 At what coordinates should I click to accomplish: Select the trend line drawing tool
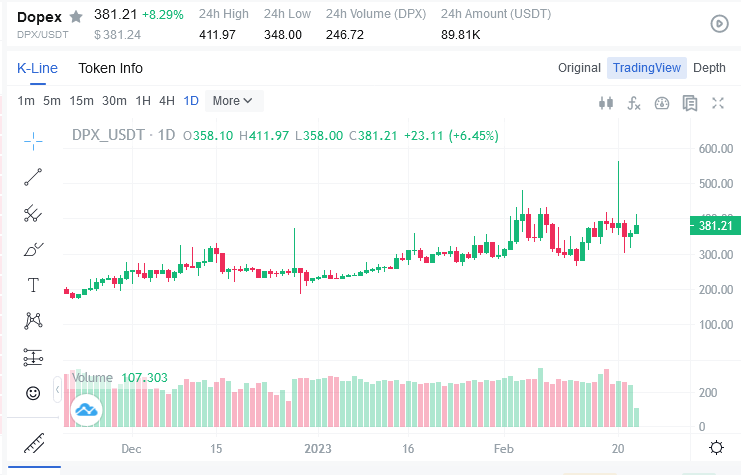tap(33, 177)
